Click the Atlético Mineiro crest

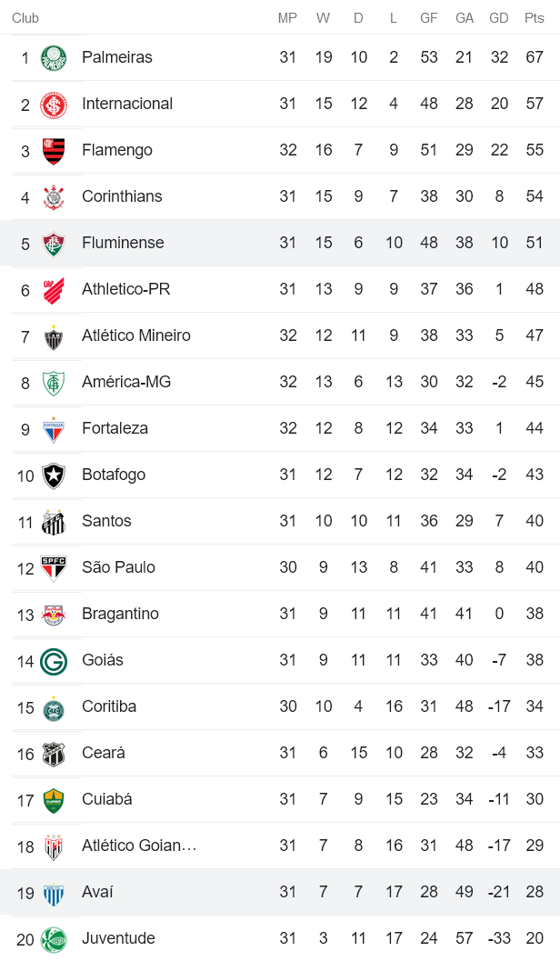coord(54,335)
